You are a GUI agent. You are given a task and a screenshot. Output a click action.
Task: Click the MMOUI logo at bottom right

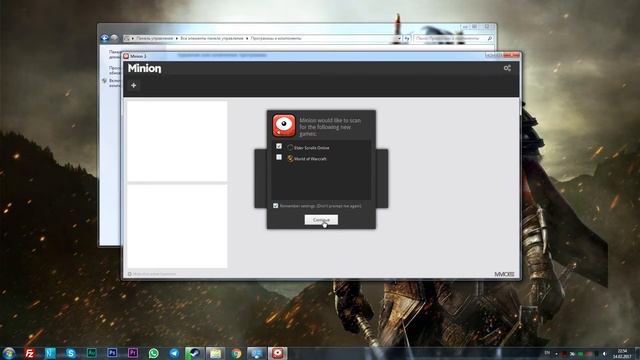504,274
